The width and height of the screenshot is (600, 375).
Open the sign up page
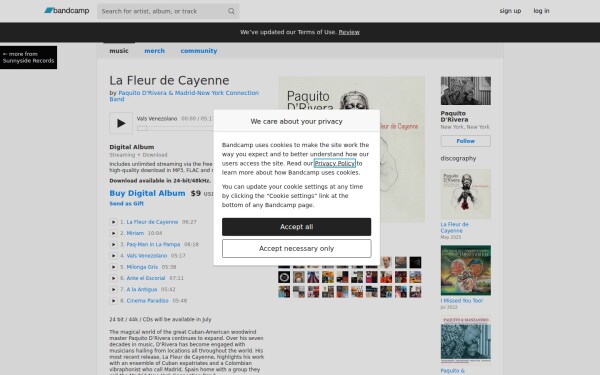click(510, 11)
